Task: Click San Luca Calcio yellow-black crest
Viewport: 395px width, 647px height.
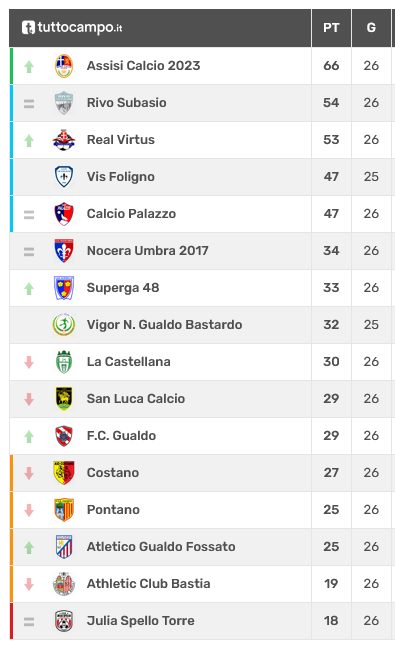Action: click(x=64, y=399)
